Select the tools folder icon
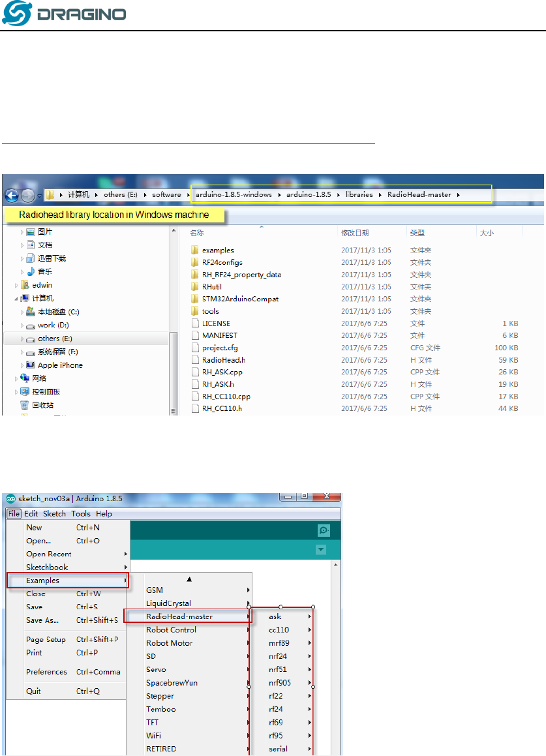 [195, 311]
